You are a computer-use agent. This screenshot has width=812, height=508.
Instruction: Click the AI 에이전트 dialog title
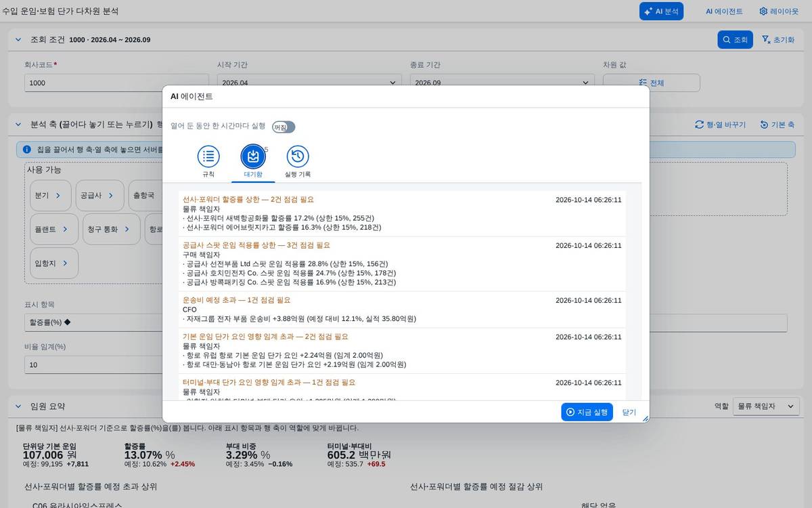[x=191, y=96]
